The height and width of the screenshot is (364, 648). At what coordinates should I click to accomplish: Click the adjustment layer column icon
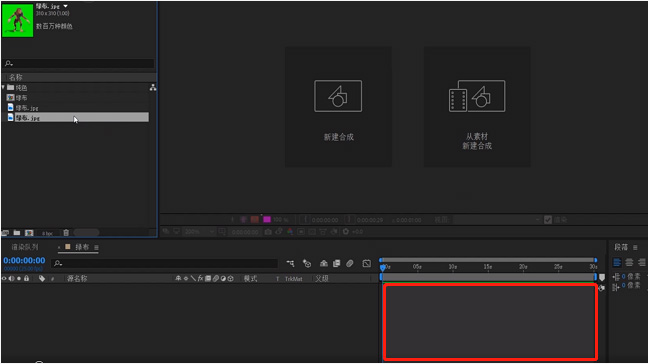click(223, 278)
